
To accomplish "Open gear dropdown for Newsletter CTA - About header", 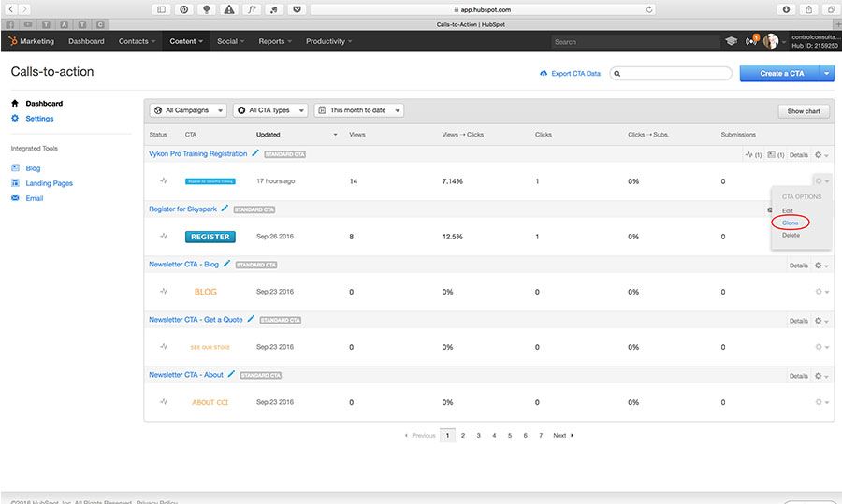I will [x=821, y=376].
